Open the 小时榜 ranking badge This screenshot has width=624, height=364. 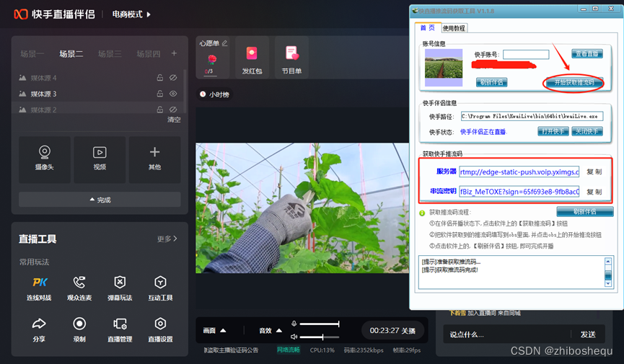[x=215, y=94]
